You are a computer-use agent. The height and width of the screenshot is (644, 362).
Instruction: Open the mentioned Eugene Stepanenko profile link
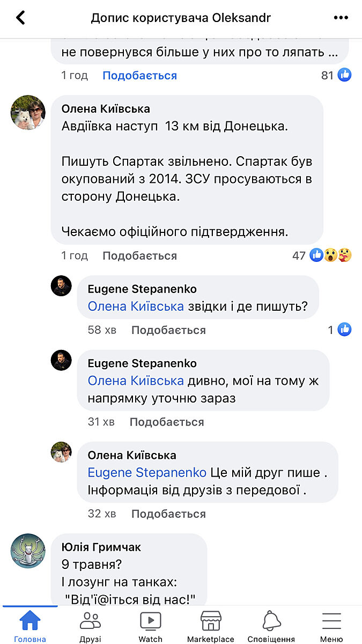point(147,473)
